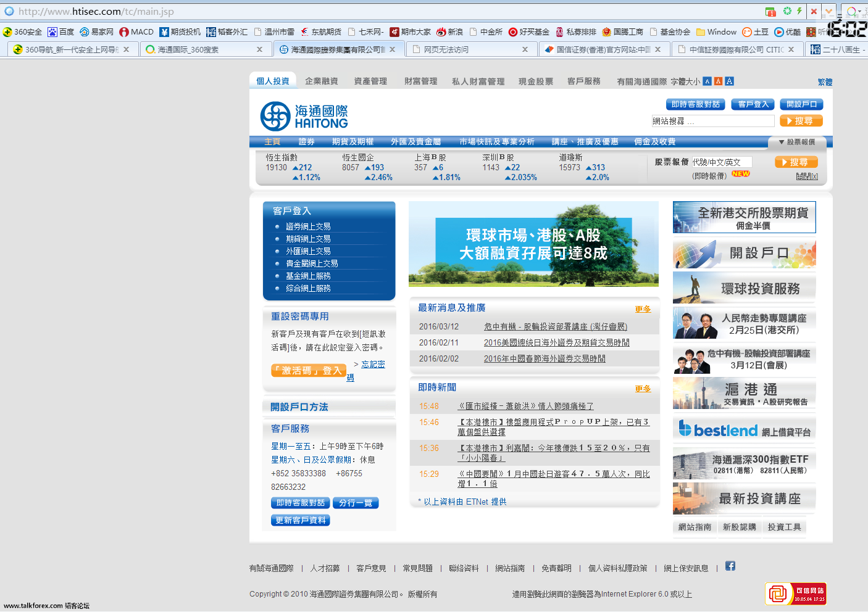Screen dimensions: 868x612
Task: Click the 環球市場、港股、A股 main promo banner
Action: click(533, 244)
